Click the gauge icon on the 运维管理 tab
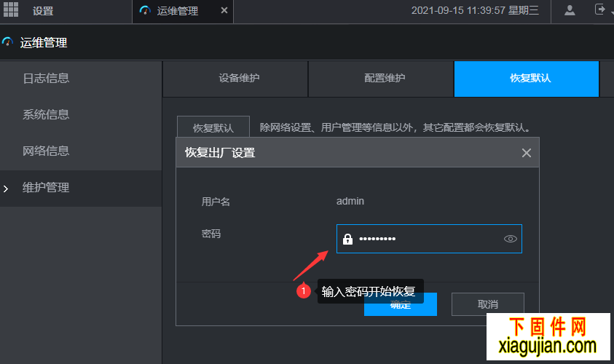This screenshot has height=364, width=614. [x=145, y=11]
